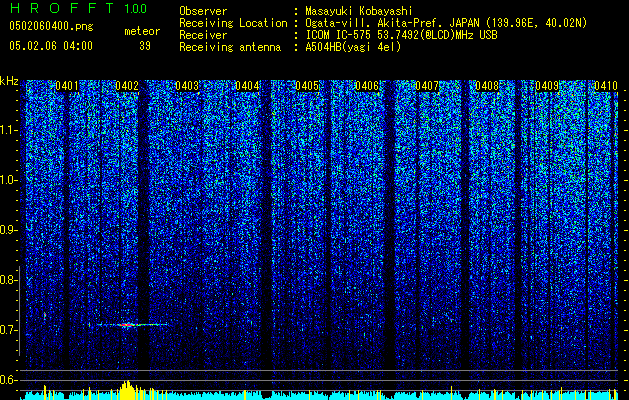This screenshot has width=629, height=400.
Task: Click the 0408 time marker
Action: (487, 86)
